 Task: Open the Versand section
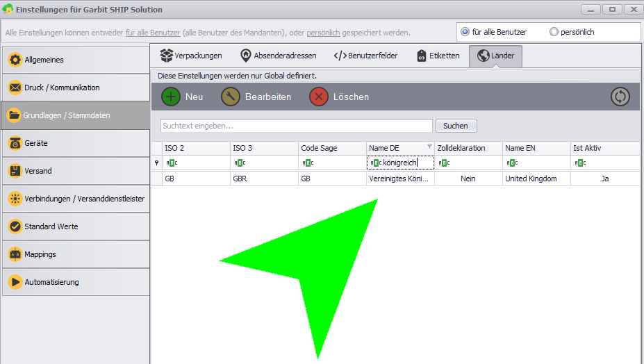click(76, 171)
